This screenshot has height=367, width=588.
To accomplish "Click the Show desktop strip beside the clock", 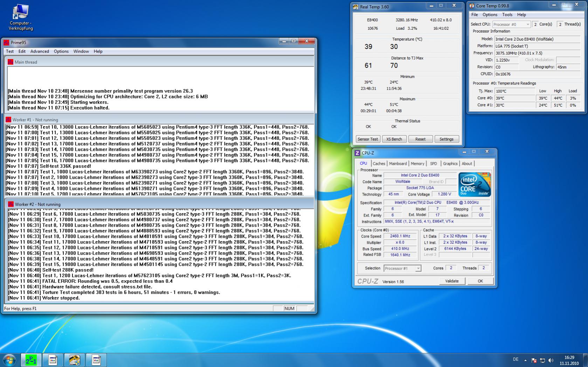I will click(x=586, y=360).
